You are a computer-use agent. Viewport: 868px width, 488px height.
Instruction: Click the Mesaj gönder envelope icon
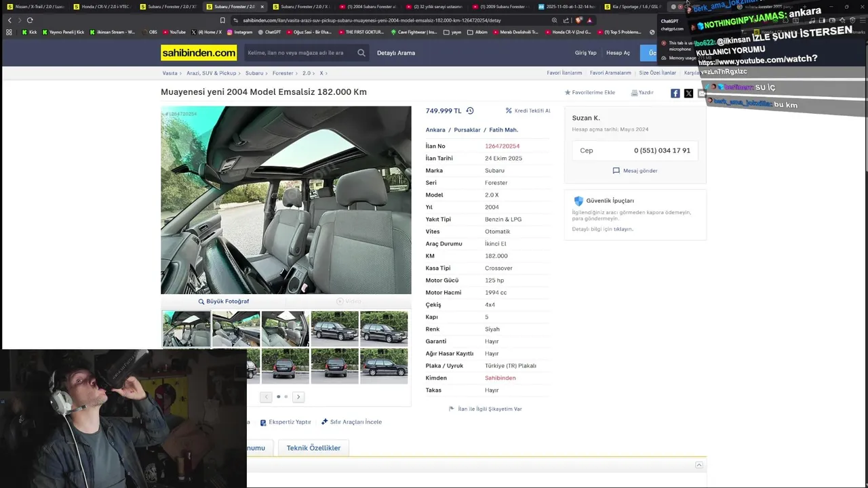point(616,171)
